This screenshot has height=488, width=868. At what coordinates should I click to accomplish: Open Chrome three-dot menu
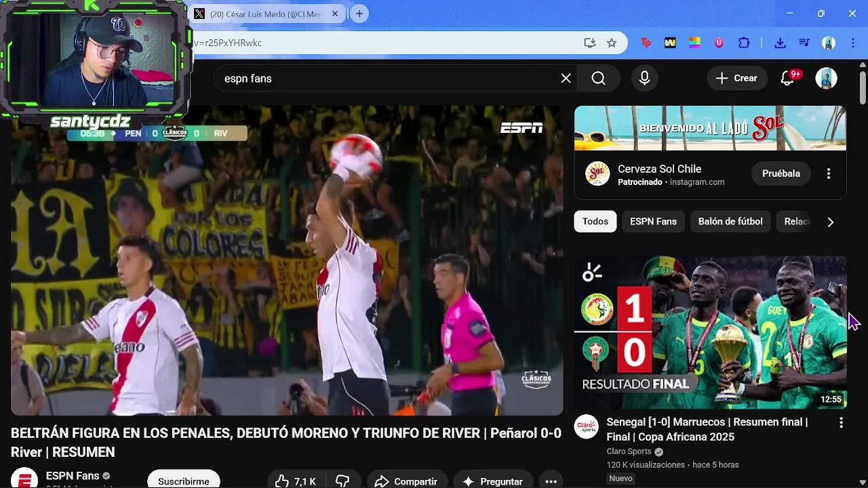(x=852, y=43)
